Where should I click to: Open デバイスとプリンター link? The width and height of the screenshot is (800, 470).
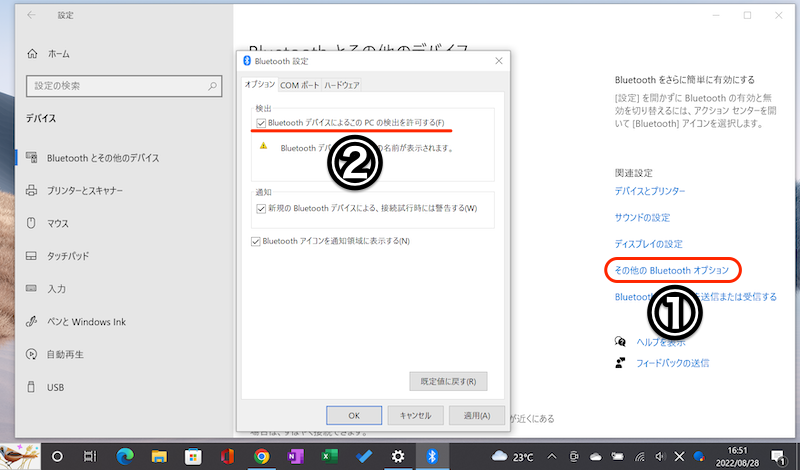pyautogui.click(x=649, y=191)
